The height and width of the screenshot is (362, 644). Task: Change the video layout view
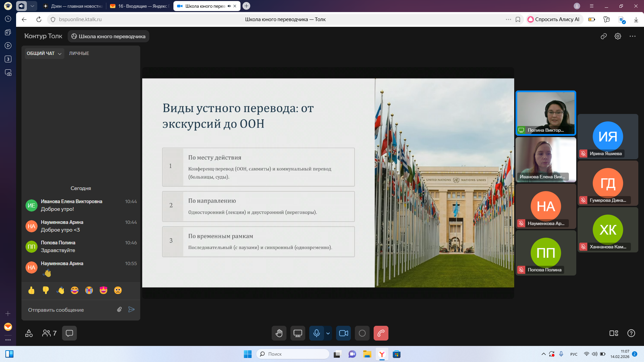(613, 333)
